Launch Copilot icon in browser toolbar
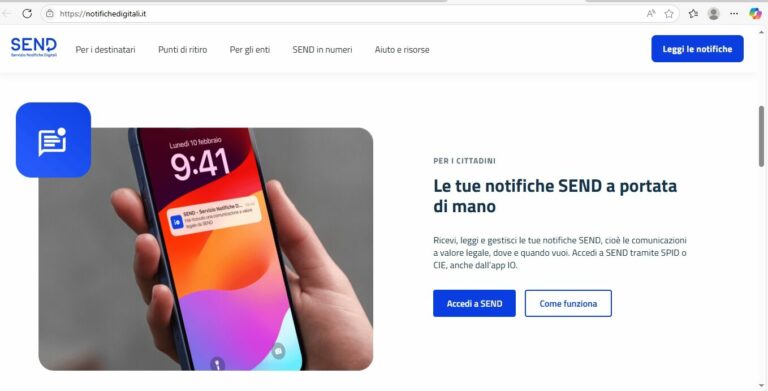Viewport: 768px width, 391px height. coord(755,14)
